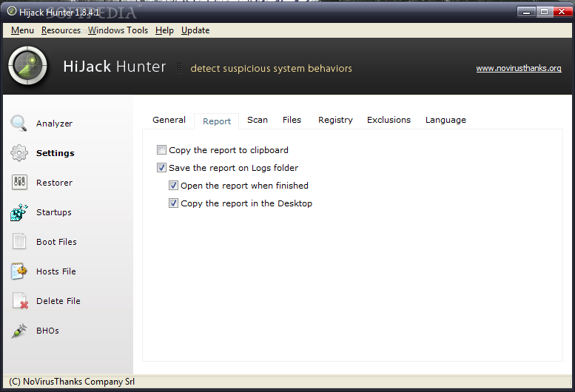
Task: Choose the Delete File label
Action: (x=58, y=301)
